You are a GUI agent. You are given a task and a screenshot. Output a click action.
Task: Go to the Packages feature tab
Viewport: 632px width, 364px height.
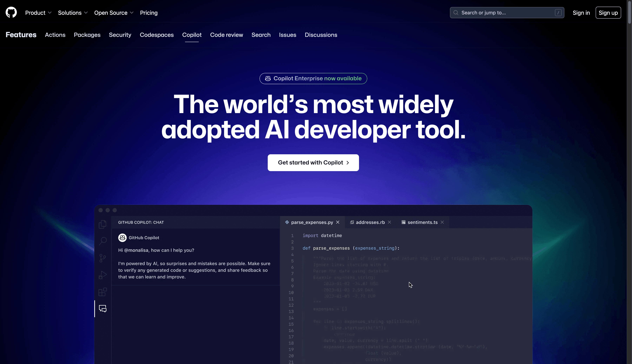pyautogui.click(x=87, y=35)
